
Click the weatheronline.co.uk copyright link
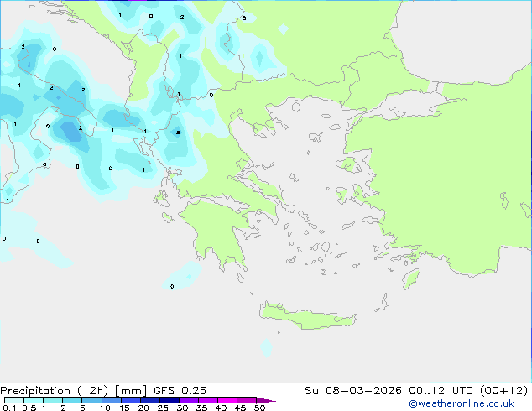462,403
